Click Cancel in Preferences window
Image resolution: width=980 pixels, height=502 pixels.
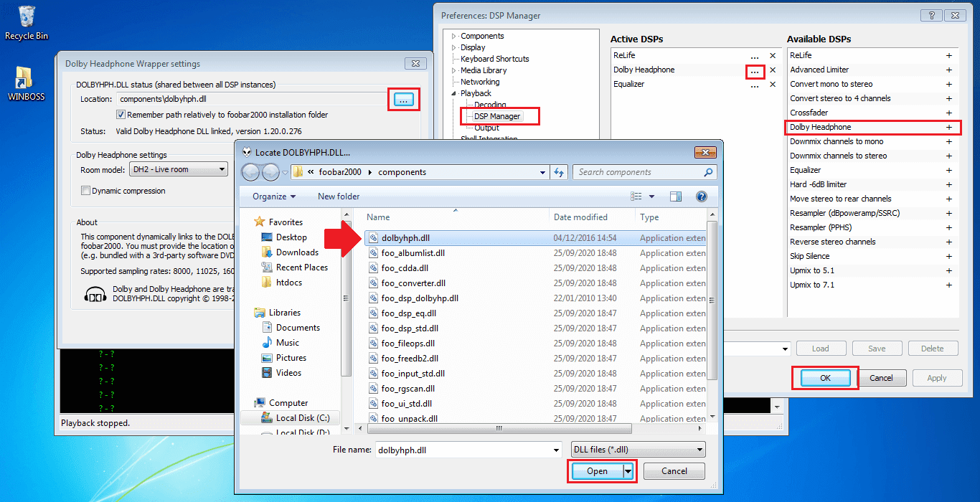[881, 378]
